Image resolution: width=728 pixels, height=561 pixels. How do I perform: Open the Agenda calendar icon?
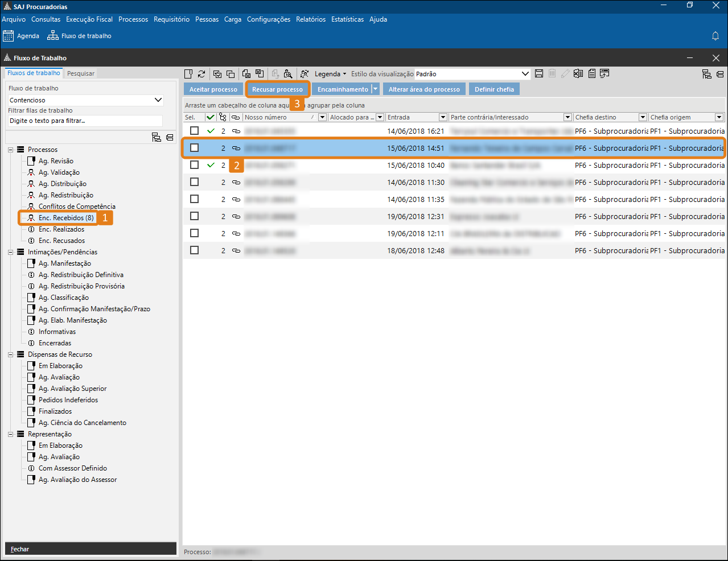[x=9, y=36]
